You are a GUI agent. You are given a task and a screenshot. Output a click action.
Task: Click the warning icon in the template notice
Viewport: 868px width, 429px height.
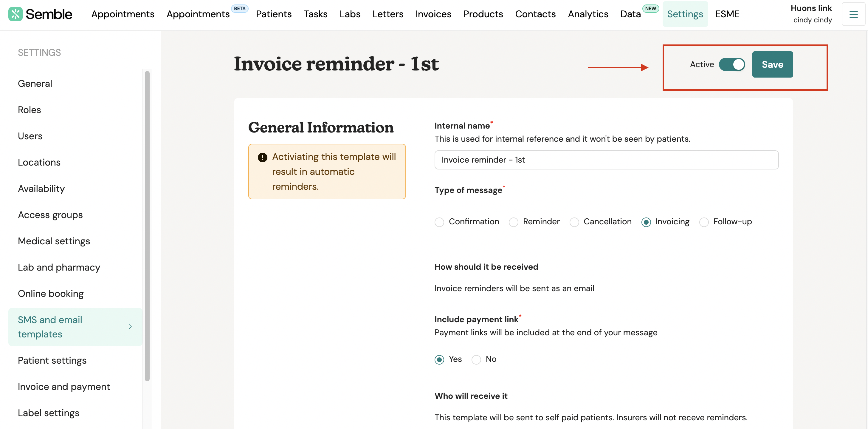tap(263, 157)
